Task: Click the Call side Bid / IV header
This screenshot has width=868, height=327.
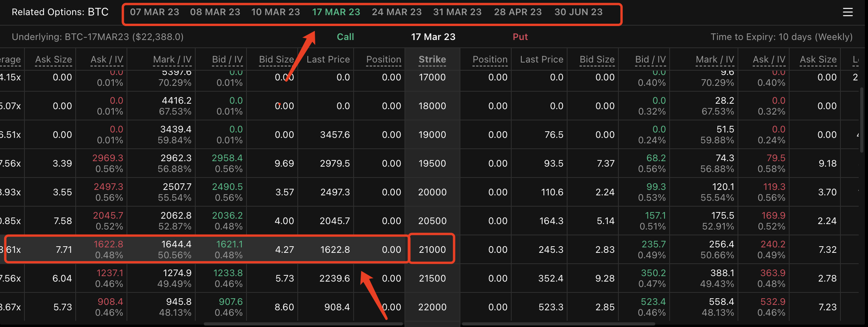Action: (227, 59)
